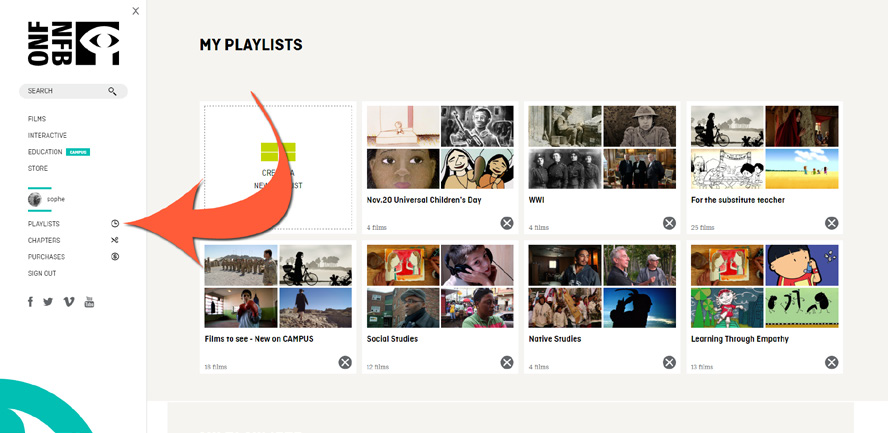The height and width of the screenshot is (433, 888).
Task: Click the Sign Out link
Action: (42, 273)
